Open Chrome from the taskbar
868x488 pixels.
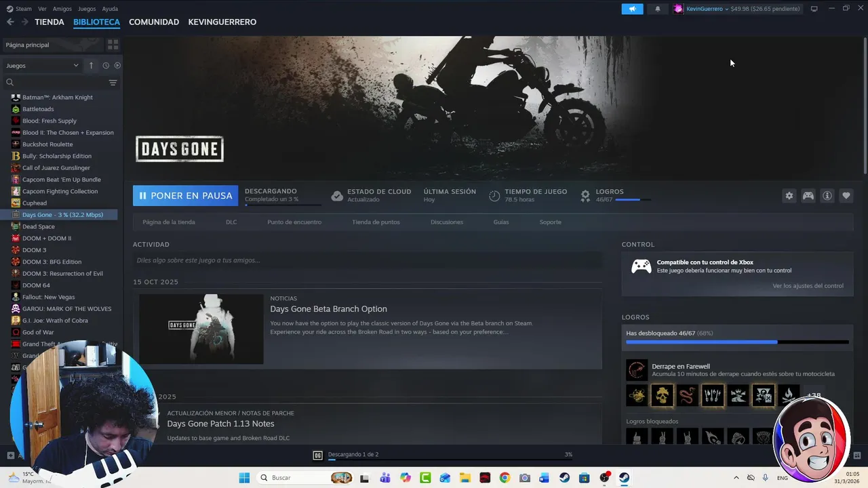tap(505, 478)
